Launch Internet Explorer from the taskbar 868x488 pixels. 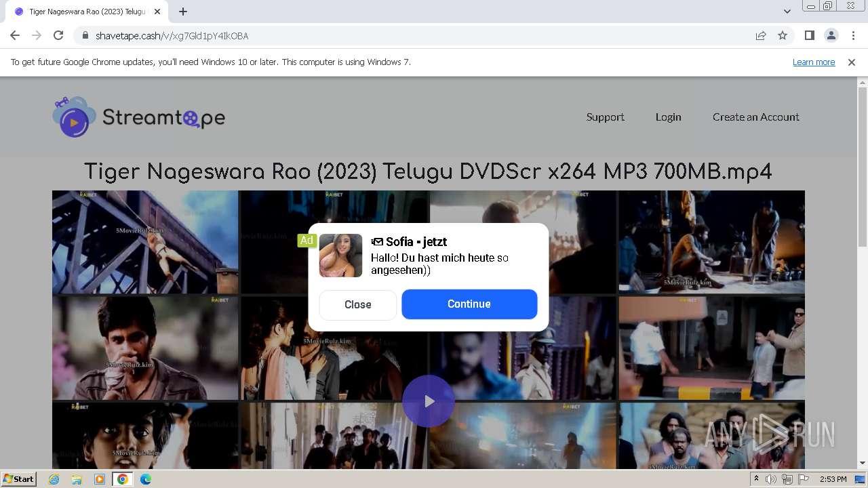[54, 479]
